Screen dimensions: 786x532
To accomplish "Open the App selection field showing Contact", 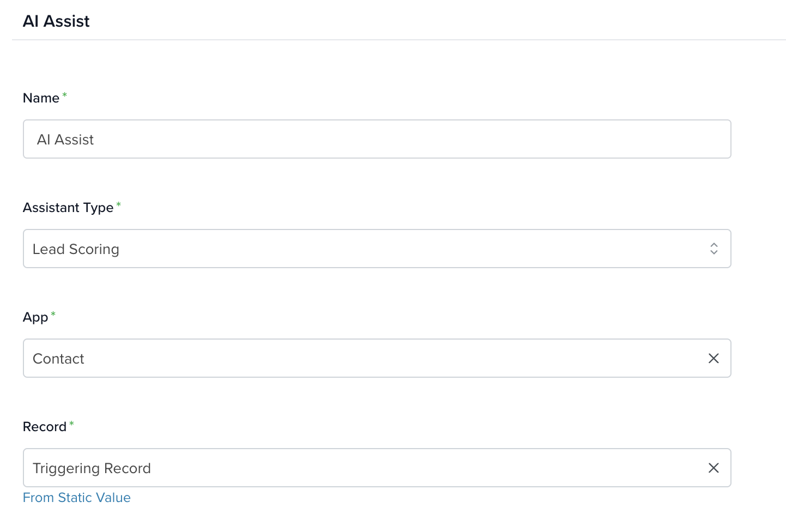I will (377, 358).
